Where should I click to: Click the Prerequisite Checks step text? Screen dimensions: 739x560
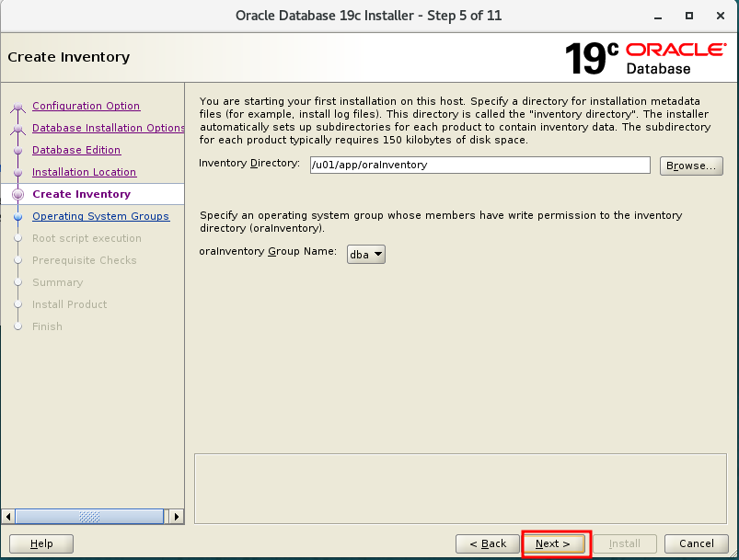pyautogui.click(x=85, y=260)
